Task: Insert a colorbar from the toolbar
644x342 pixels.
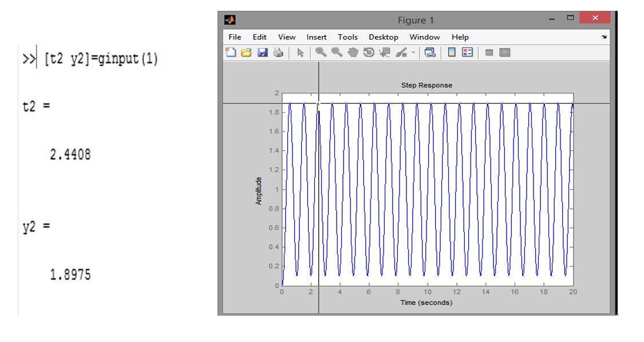Action: pyautogui.click(x=452, y=52)
